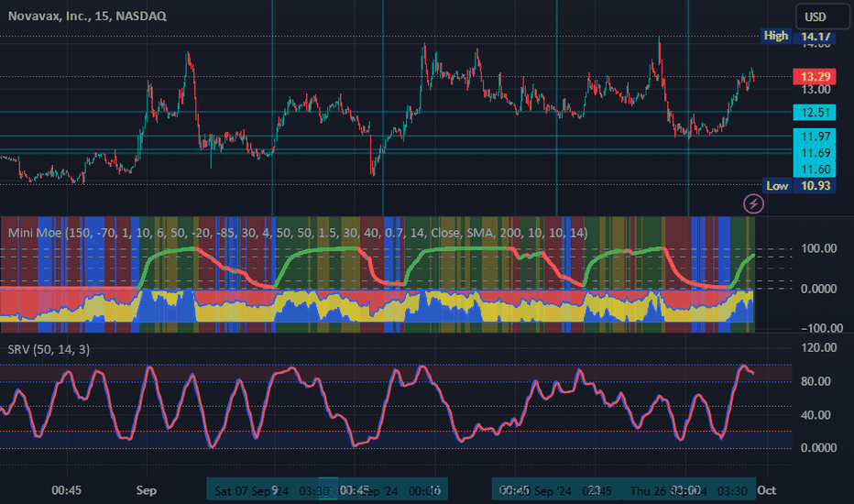Click the 12.51 price level label
Viewport: 854px width, 504px height.
(815, 113)
